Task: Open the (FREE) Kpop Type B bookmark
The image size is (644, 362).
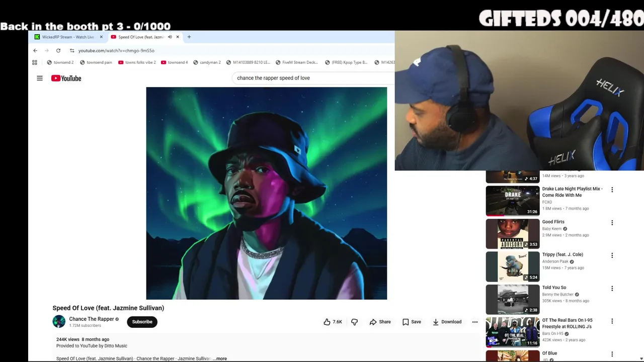Action: pyautogui.click(x=346, y=62)
